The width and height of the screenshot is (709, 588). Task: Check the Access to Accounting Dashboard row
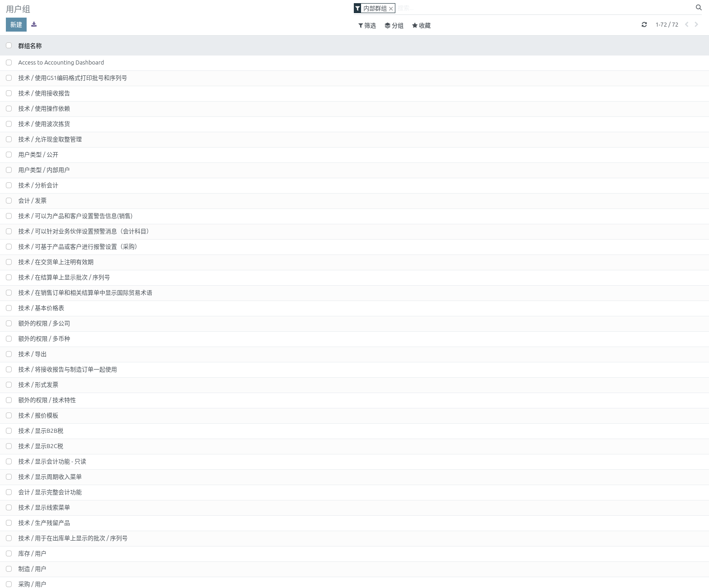point(9,63)
